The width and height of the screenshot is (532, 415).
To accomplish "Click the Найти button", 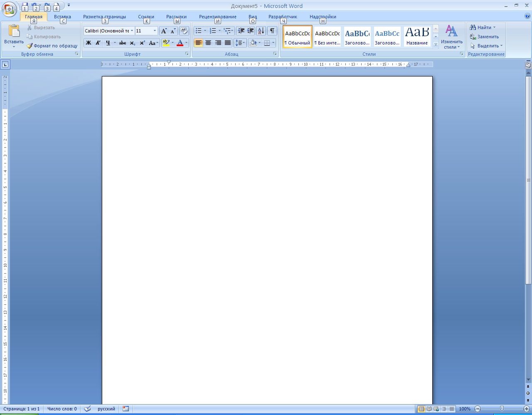I will coord(483,27).
